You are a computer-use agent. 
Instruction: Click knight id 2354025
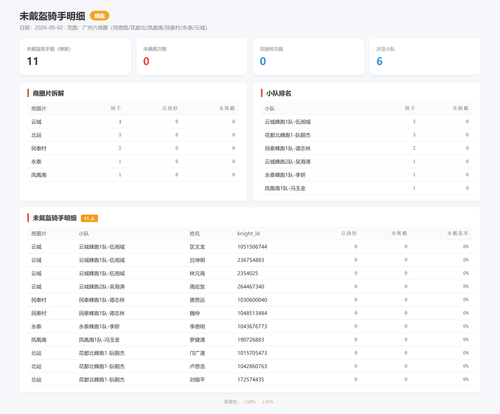248,273
